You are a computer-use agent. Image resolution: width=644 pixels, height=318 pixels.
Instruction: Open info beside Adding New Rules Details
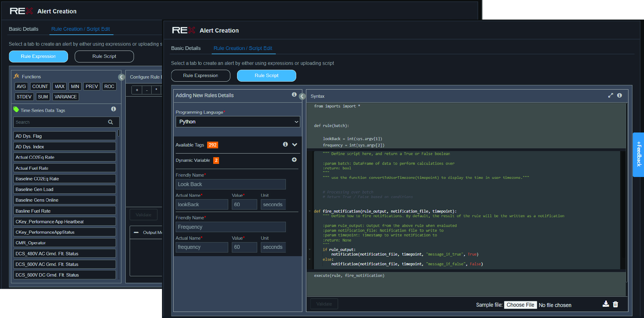(x=294, y=94)
